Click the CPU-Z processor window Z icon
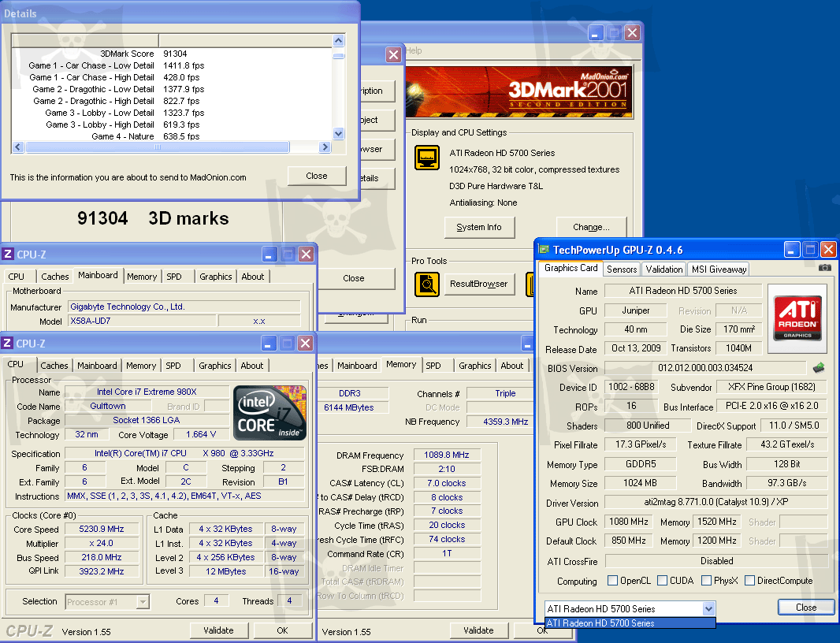The height and width of the screenshot is (643, 840). pos(8,343)
